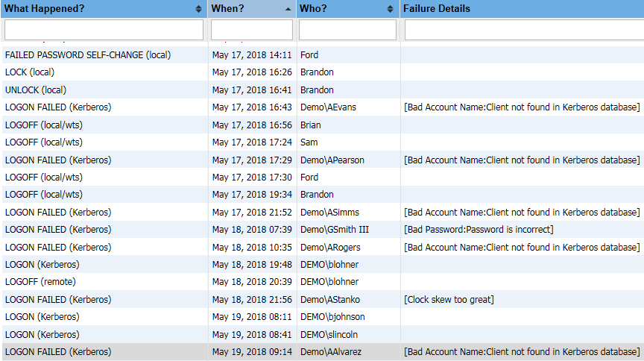Select the LOGOFF (remote) event cell

coord(40,282)
